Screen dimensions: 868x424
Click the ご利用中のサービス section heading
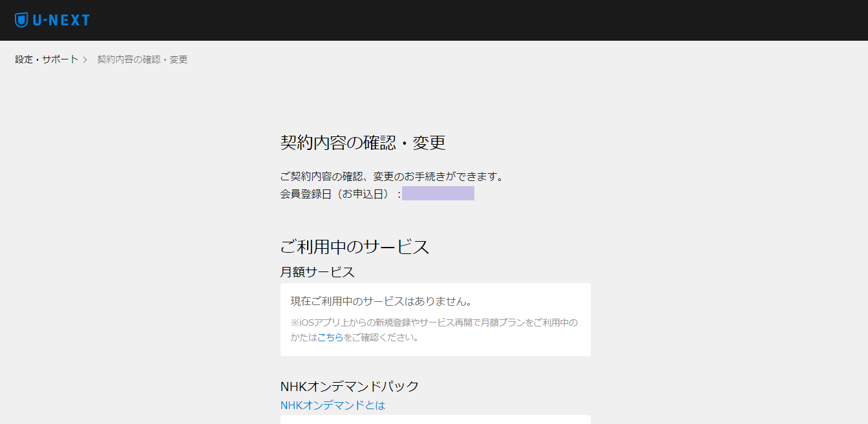(354, 246)
